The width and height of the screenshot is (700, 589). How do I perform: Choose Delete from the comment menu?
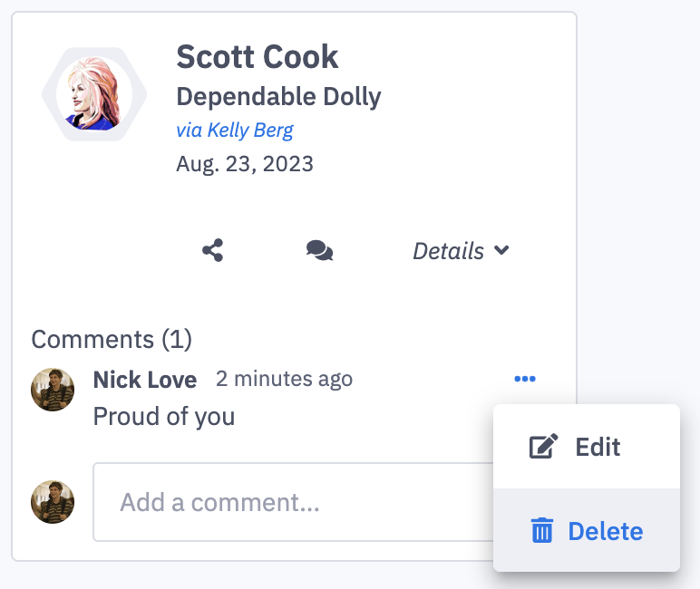tap(604, 531)
